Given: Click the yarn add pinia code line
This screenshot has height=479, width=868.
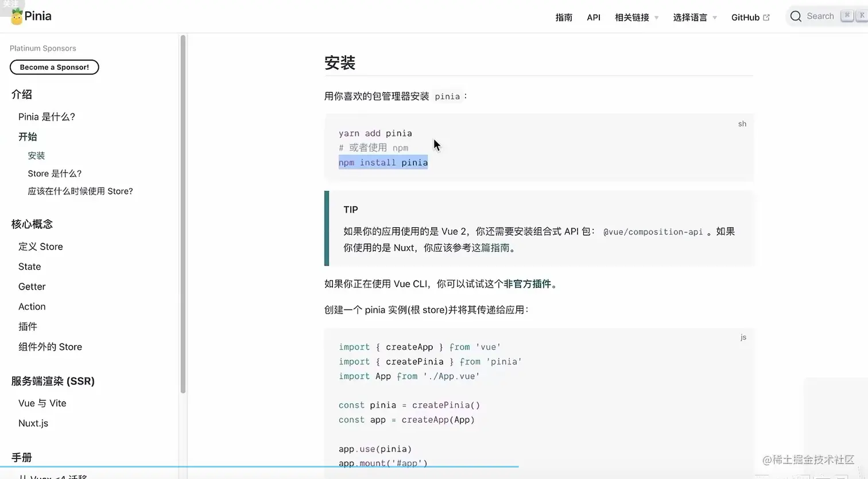Looking at the screenshot, I should click(x=375, y=133).
